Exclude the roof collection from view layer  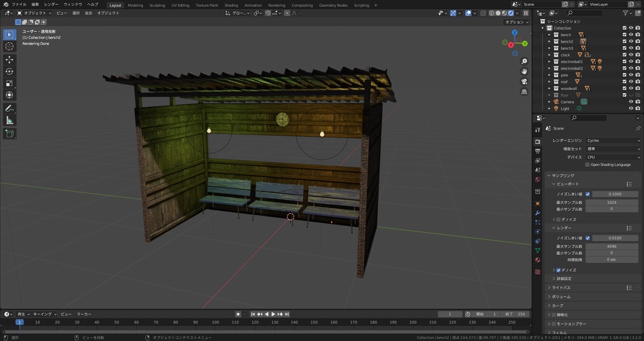(625, 82)
